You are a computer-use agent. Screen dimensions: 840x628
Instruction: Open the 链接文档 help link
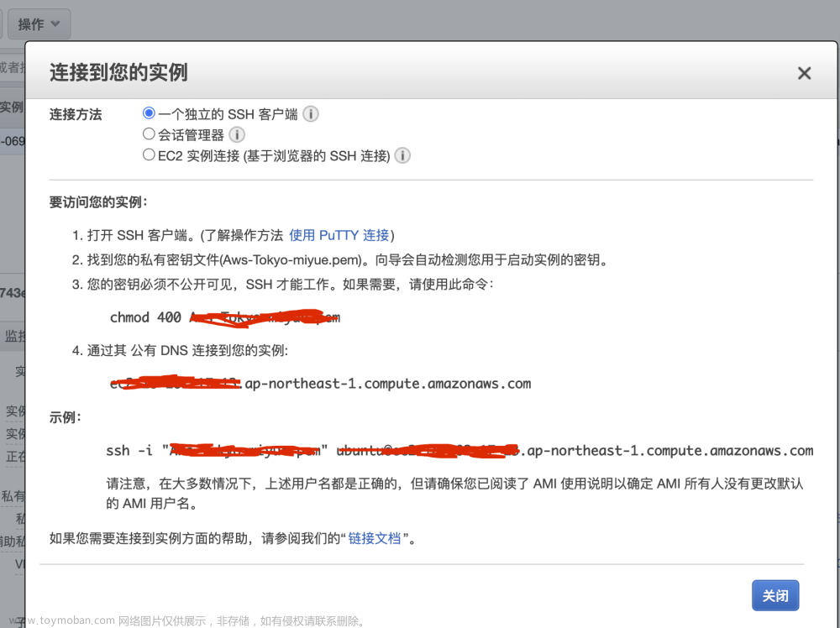click(x=375, y=538)
